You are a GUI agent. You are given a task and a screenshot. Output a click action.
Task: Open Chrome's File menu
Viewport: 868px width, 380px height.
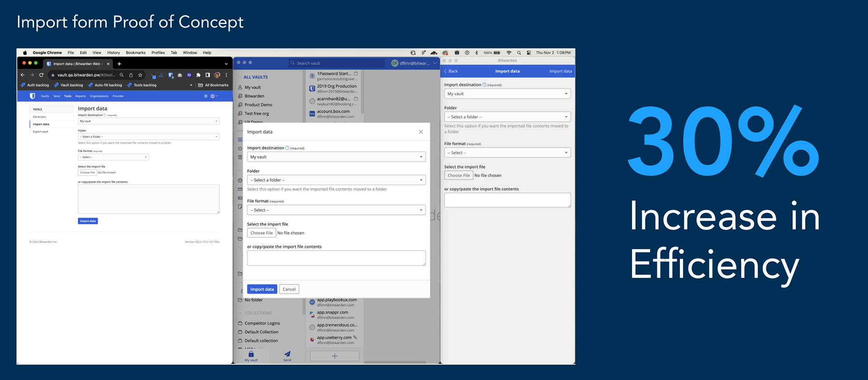(71, 52)
